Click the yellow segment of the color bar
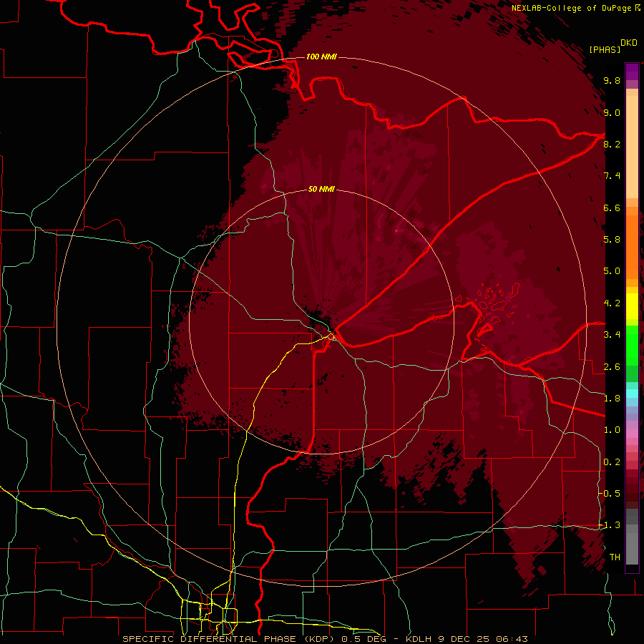 (x=632, y=306)
